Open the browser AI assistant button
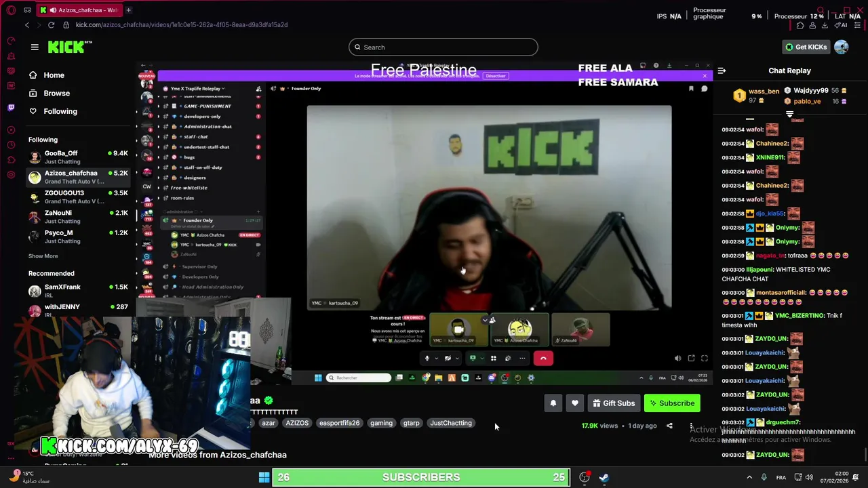Viewport: 868px width, 488px height. click(841, 25)
